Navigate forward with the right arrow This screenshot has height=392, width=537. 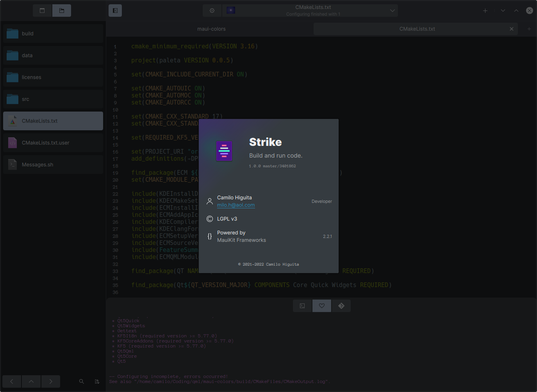click(51, 381)
